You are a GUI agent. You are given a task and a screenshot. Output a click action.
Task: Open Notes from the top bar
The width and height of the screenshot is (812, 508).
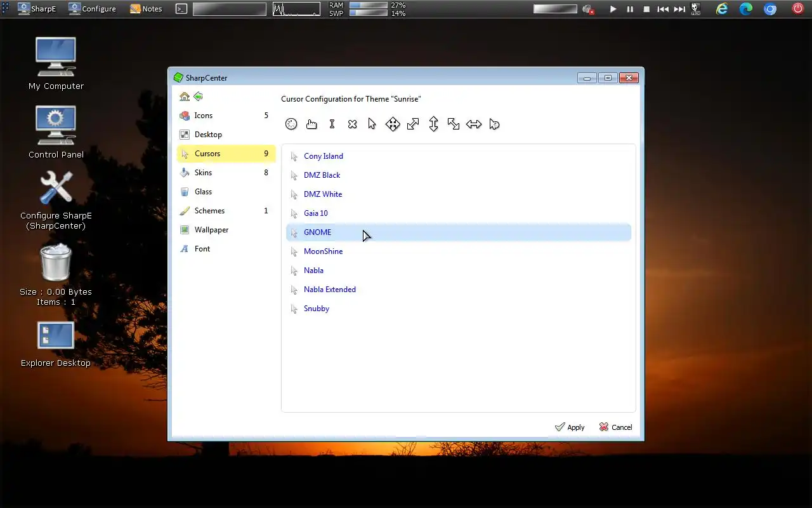pyautogui.click(x=146, y=9)
